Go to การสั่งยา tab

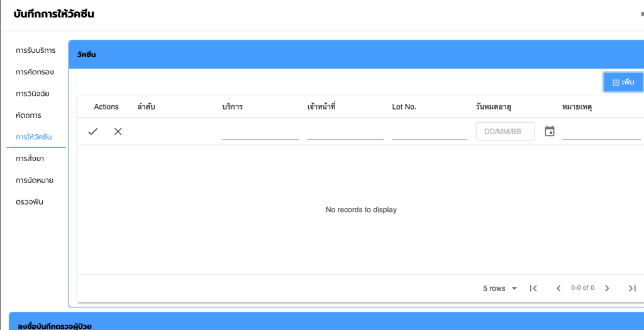[x=30, y=159]
